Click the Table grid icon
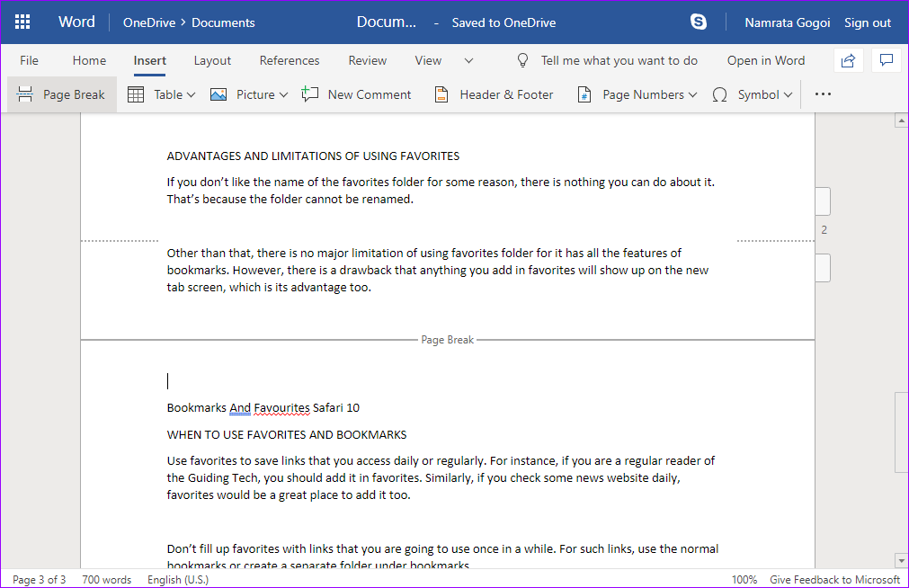Image resolution: width=909 pixels, height=588 pixels. (136, 94)
